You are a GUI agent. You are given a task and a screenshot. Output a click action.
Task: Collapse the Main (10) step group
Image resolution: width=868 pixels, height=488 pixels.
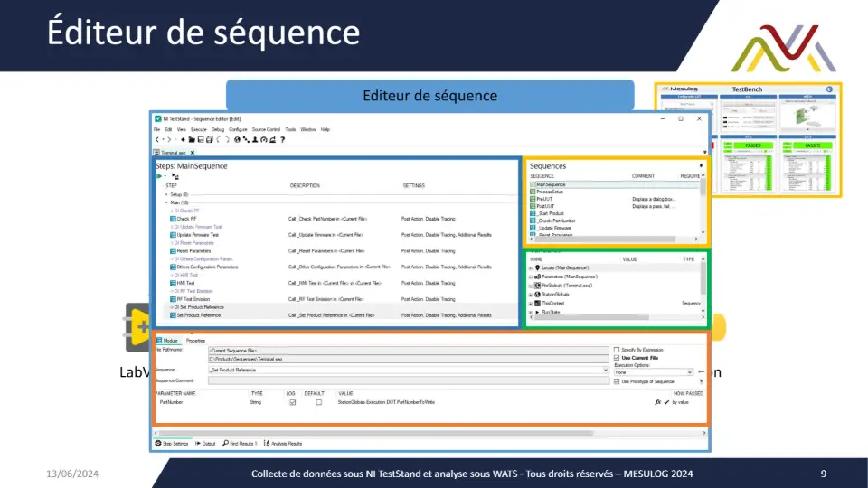tap(166, 203)
